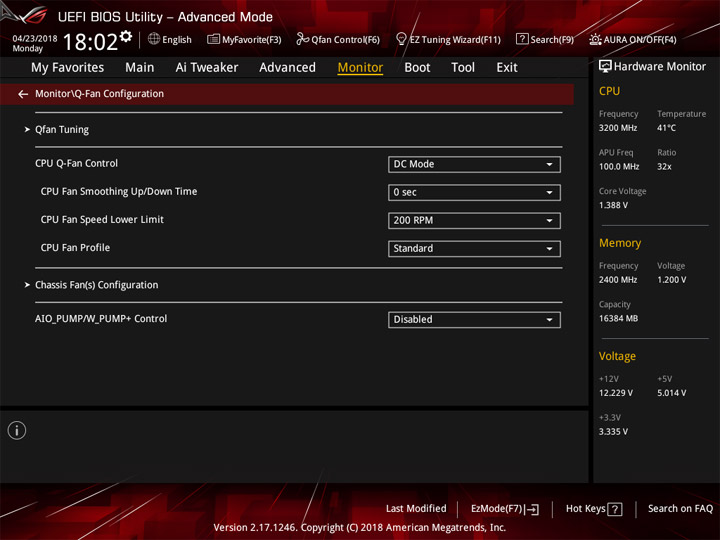Expand the Qfan Tuning submenu
This screenshot has height=540, width=720.
point(62,129)
